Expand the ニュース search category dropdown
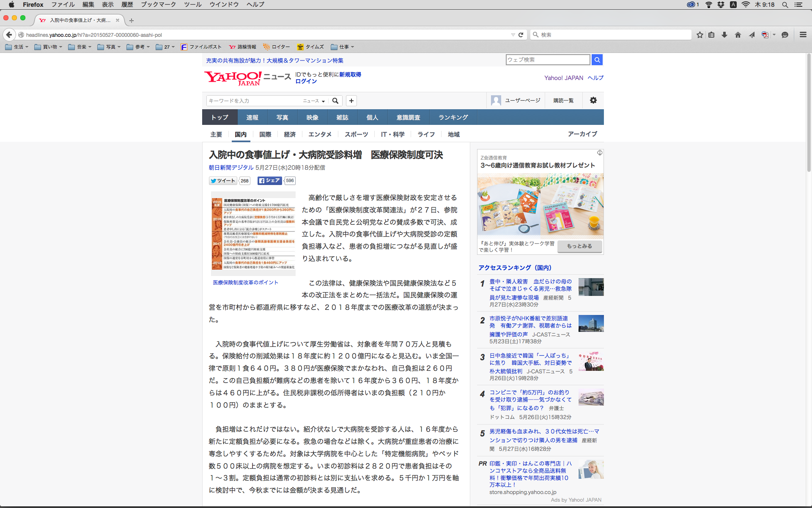 click(x=314, y=101)
